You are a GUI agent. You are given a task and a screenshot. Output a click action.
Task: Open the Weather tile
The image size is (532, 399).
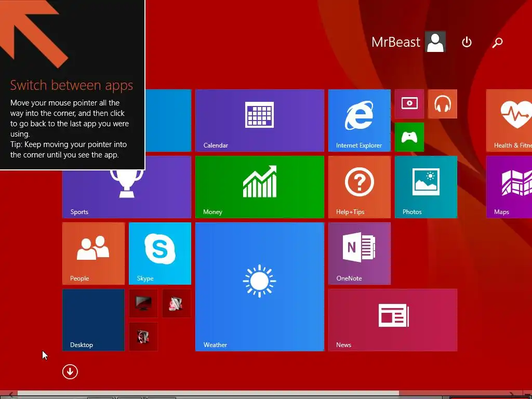pos(260,287)
